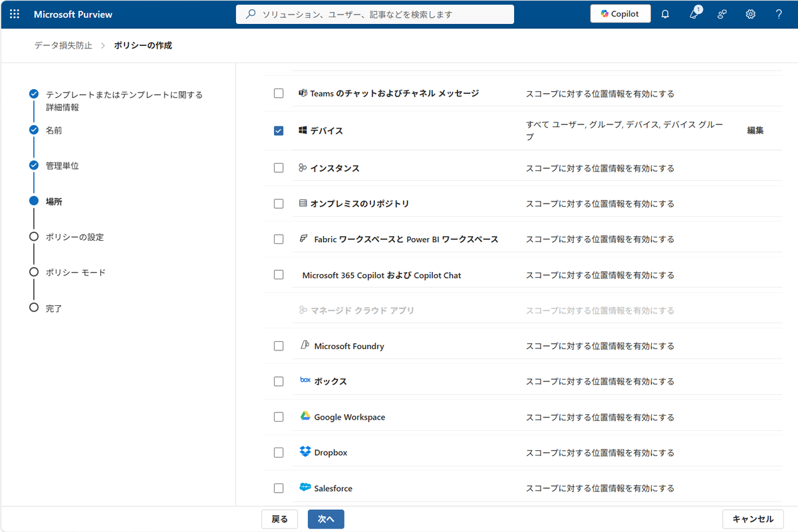The width and height of the screenshot is (798, 532).
Task: Click the Dropbox logo icon
Action: coord(305,452)
